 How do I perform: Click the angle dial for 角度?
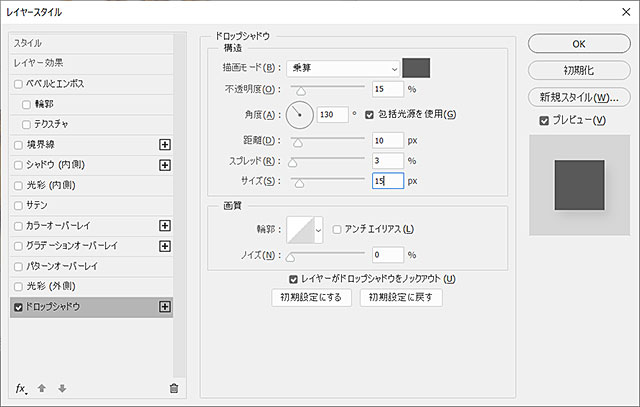[300, 115]
